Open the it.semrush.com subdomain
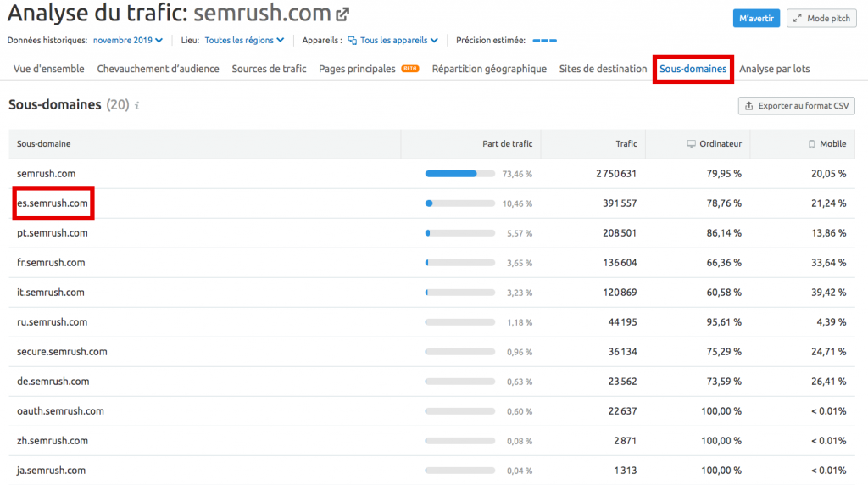 (x=50, y=293)
